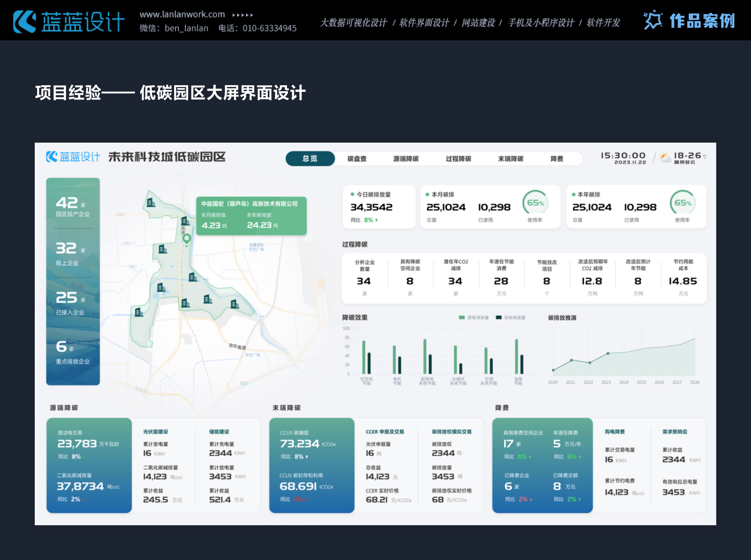Open the 降费 tab

(557, 159)
